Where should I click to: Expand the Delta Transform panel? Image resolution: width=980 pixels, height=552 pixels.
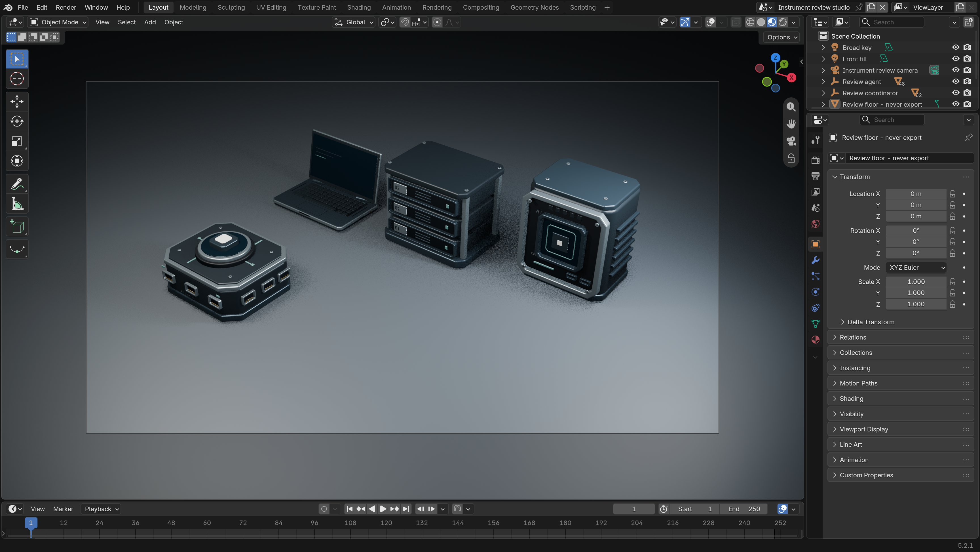(871, 322)
